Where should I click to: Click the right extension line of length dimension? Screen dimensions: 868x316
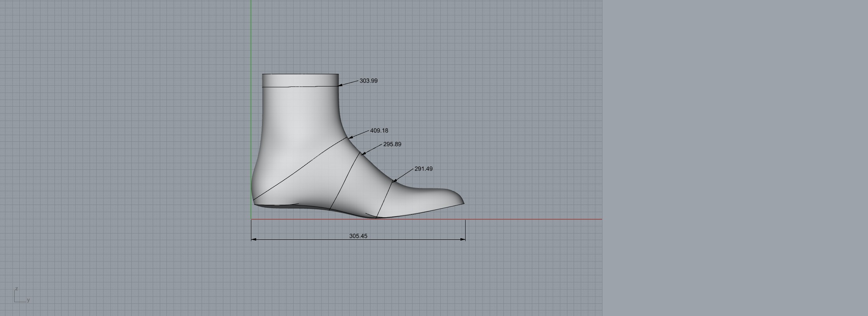coord(466,229)
